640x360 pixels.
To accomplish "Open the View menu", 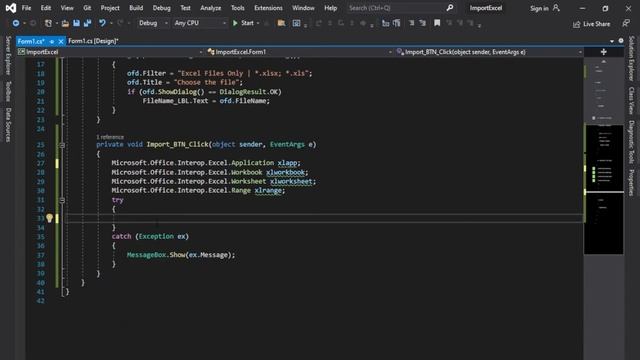I will 67,8.
